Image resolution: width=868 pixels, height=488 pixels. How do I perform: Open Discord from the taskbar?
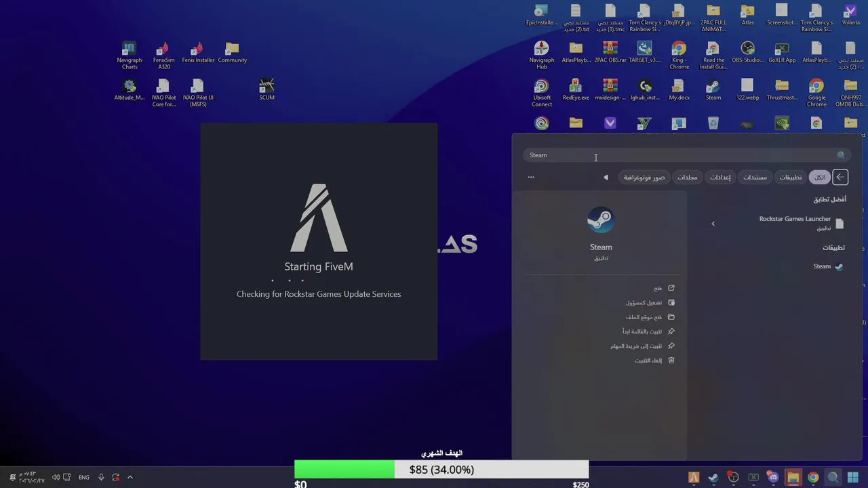coord(773,477)
